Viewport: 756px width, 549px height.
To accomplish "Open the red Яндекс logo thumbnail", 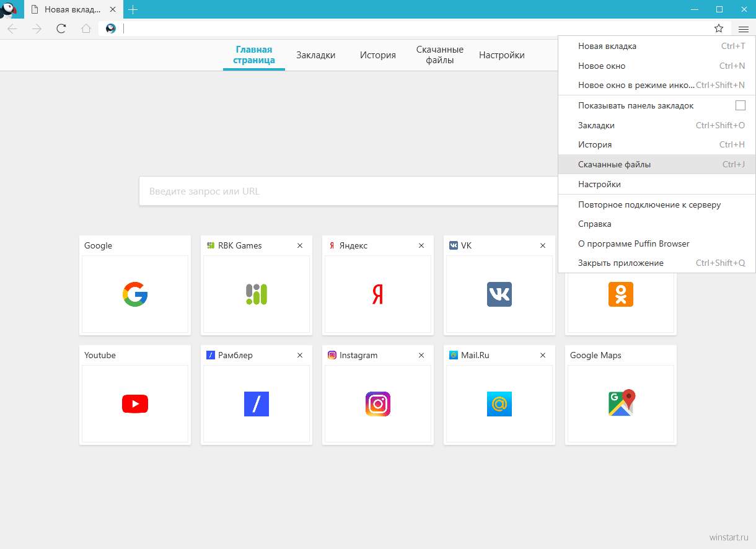I will 378,294.
